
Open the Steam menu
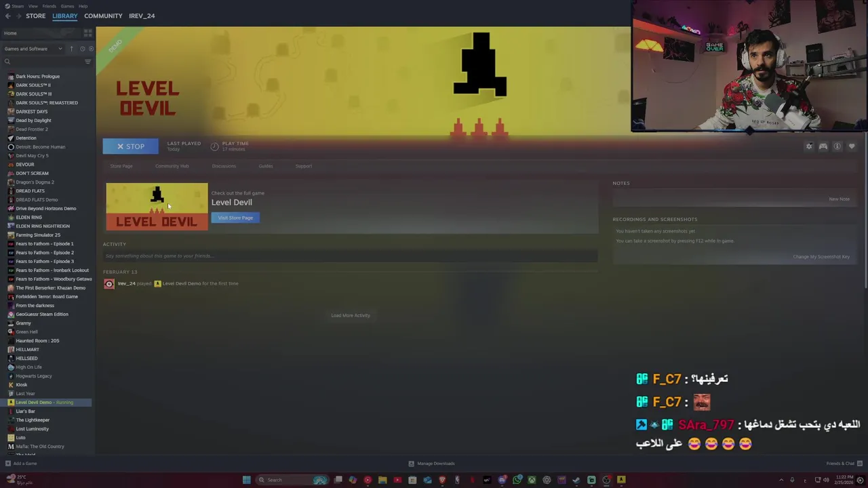(x=18, y=6)
